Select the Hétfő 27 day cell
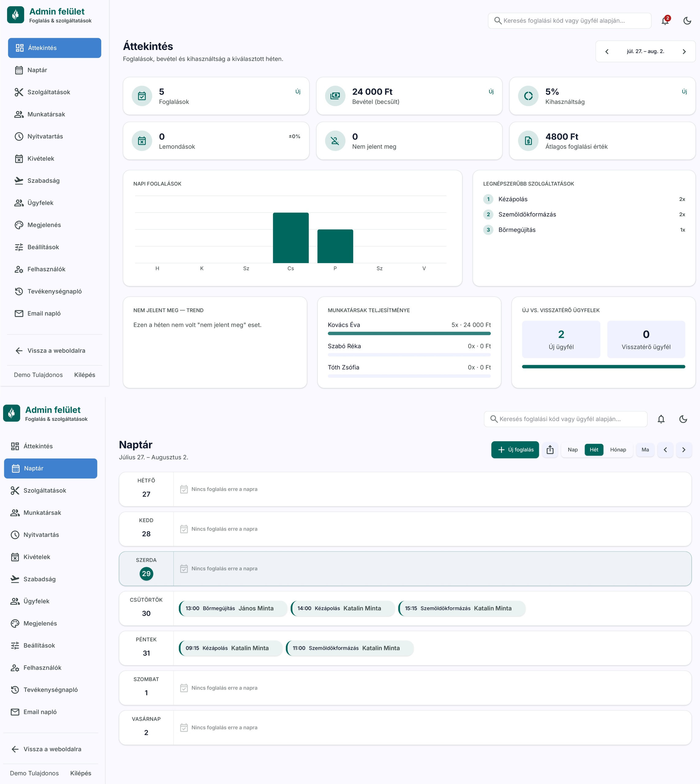 (146, 489)
